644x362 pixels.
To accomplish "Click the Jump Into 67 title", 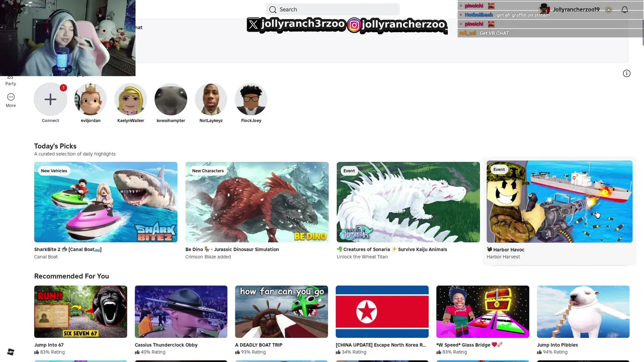I will point(49,345).
